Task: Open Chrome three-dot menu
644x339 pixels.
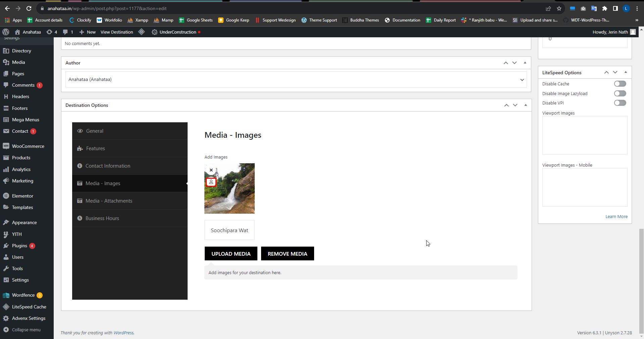Action: pyautogui.click(x=637, y=8)
